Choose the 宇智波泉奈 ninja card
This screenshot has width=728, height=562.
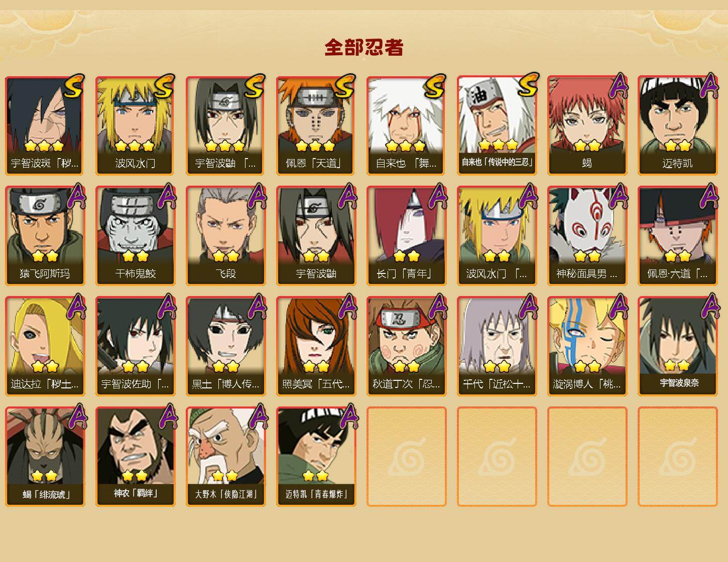click(677, 346)
